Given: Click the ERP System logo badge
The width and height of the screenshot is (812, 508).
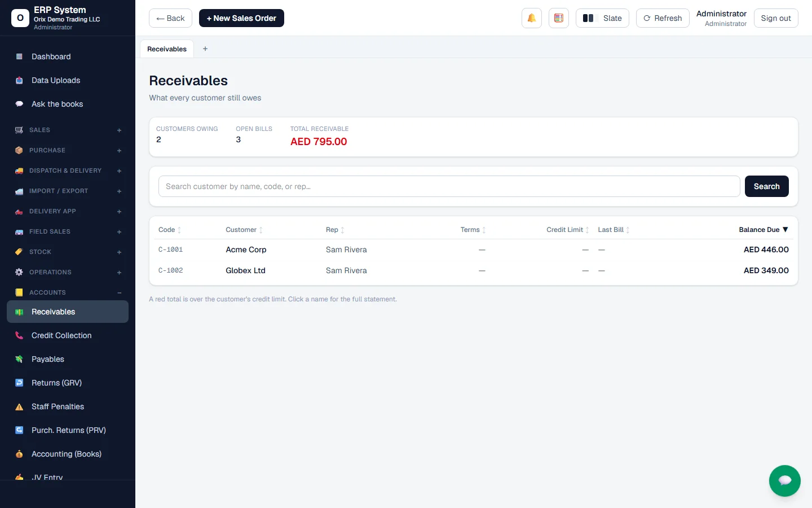Looking at the screenshot, I should [x=20, y=18].
